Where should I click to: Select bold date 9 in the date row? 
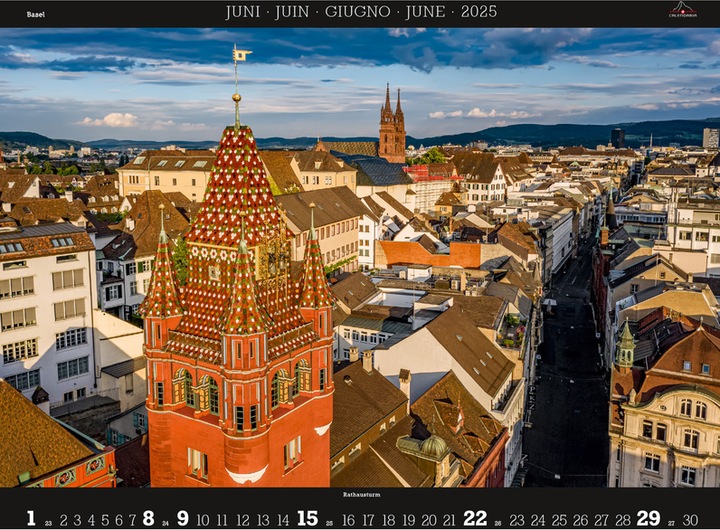(x=183, y=519)
